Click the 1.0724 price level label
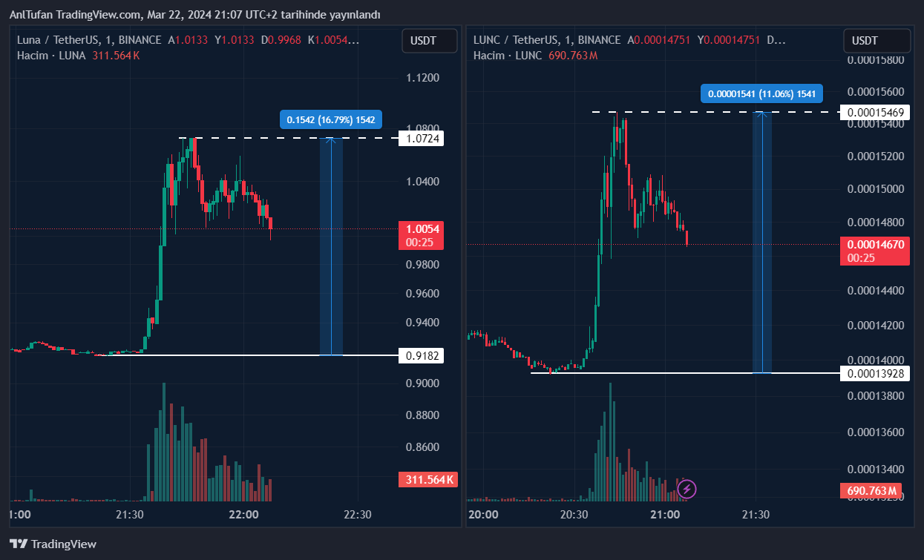Screen dimensions: 924x560 coord(421,138)
